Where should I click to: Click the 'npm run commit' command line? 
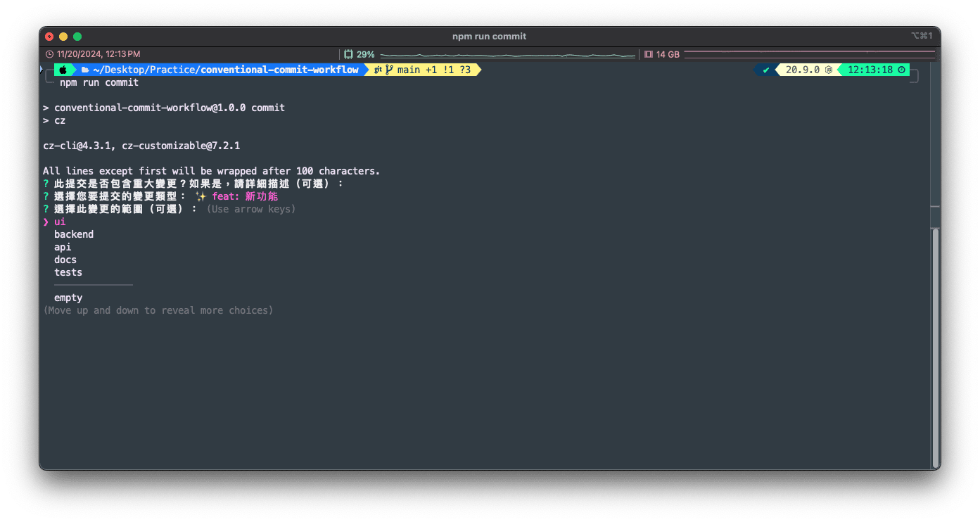click(99, 82)
